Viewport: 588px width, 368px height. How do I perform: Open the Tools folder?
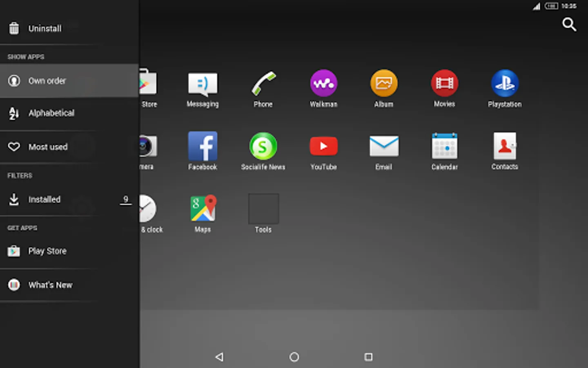(263, 214)
